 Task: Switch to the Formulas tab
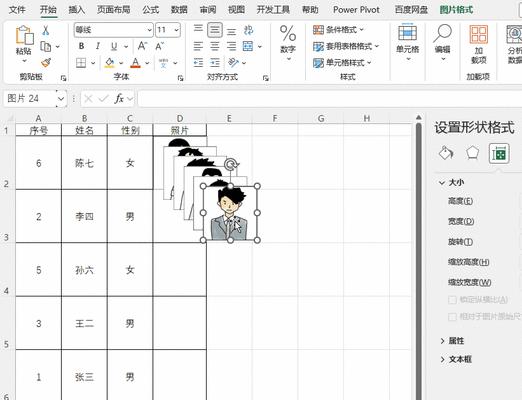point(151,10)
